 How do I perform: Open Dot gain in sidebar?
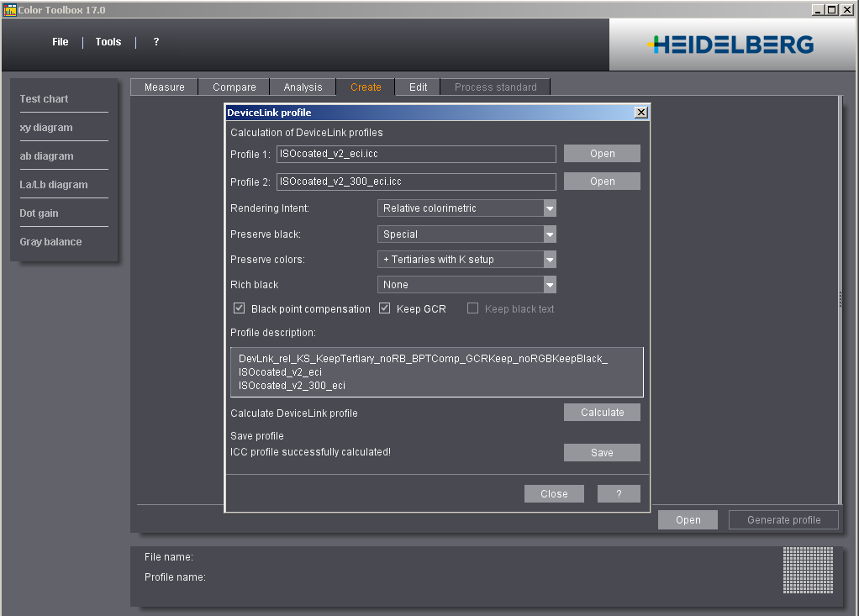(x=39, y=213)
